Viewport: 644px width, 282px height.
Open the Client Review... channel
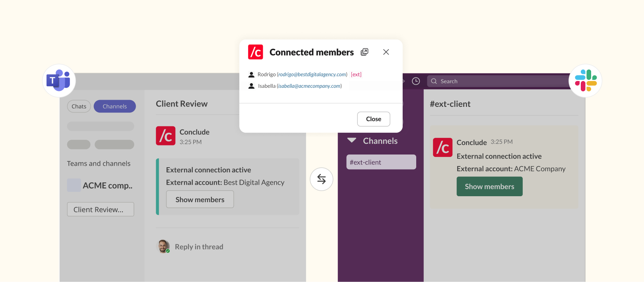coord(101,209)
